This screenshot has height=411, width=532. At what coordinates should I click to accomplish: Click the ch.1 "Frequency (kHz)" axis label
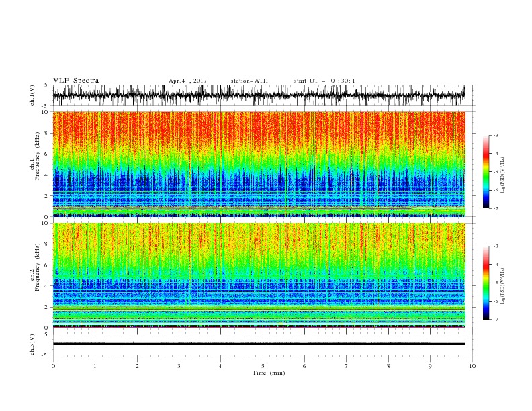coord(37,156)
